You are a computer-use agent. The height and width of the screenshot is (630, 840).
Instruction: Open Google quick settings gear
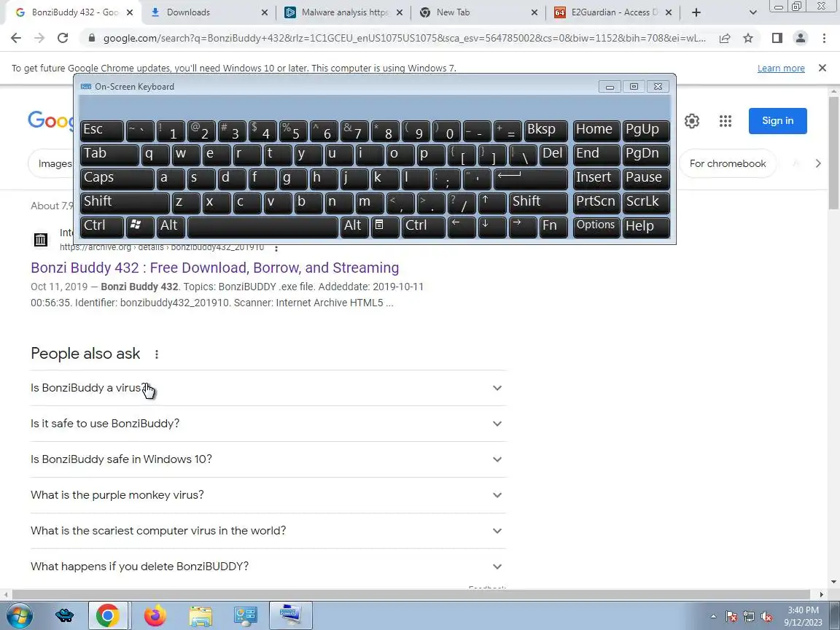pyautogui.click(x=691, y=121)
